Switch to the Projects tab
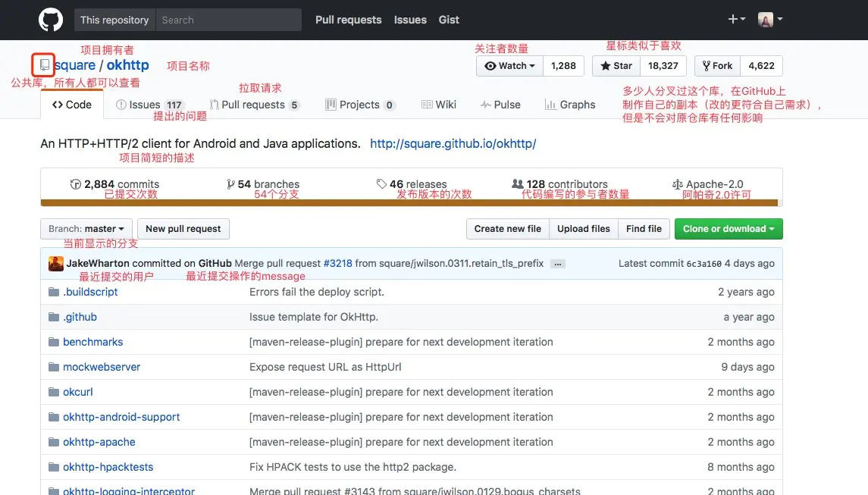The image size is (868, 495). 360,105
